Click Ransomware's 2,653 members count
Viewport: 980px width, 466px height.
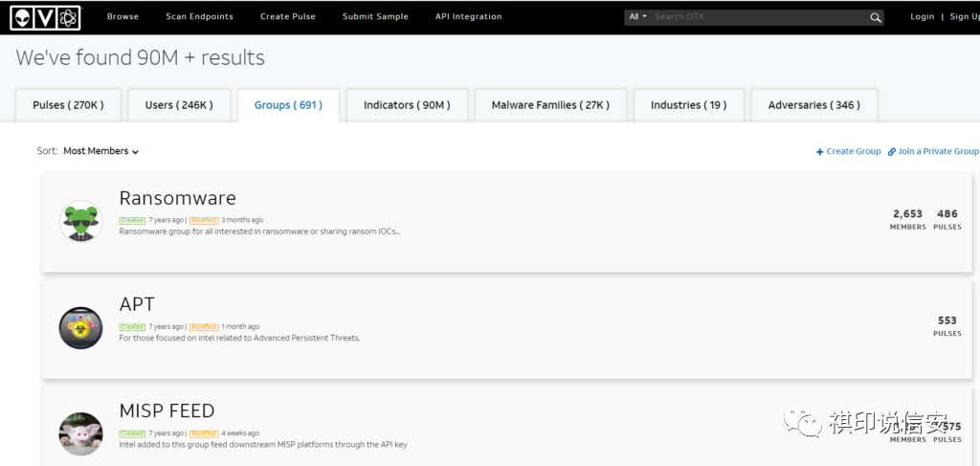tap(907, 219)
